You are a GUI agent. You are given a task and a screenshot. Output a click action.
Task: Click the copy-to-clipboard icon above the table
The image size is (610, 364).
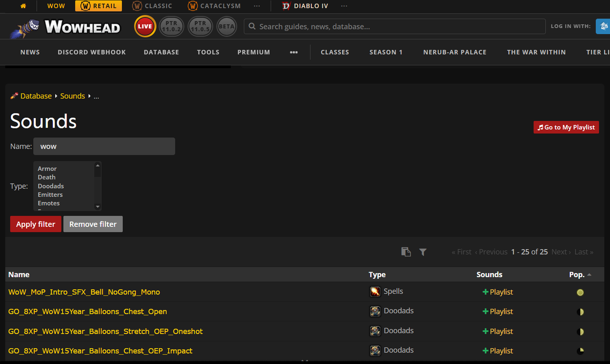pyautogui.click(x=406, y=252)
